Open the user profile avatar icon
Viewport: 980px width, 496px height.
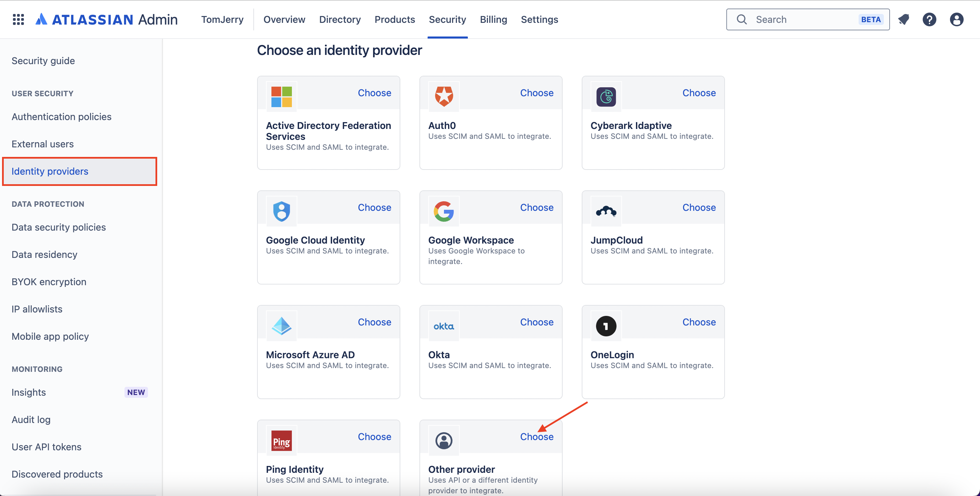[x=956, y=19]
